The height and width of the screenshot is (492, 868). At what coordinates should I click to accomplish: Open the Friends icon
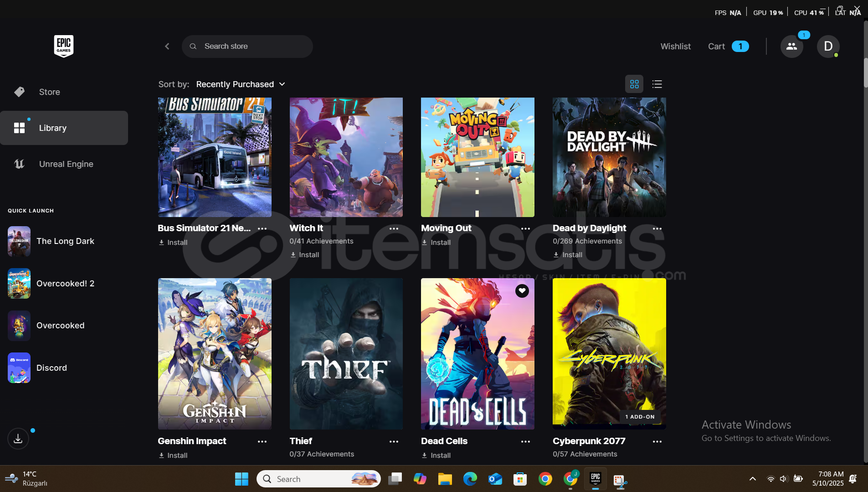point(792,47)
